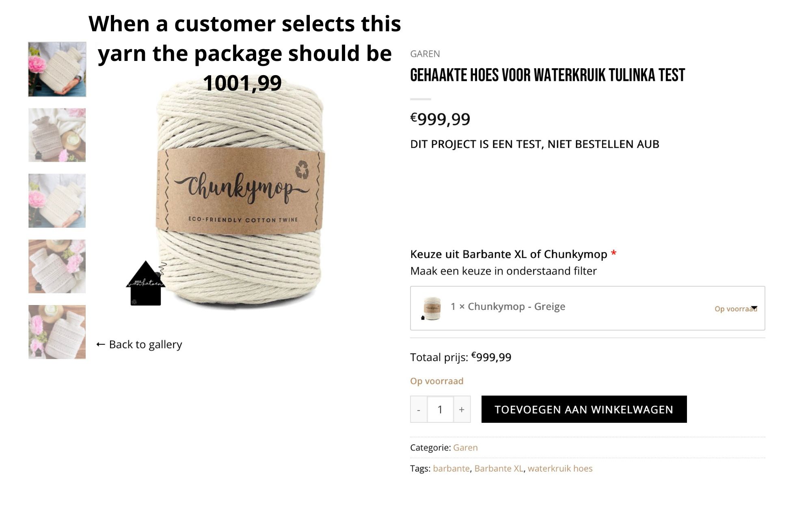Select the first gallery thumbnail
Viewport: 812px width, 528px height.
[57, 69]
